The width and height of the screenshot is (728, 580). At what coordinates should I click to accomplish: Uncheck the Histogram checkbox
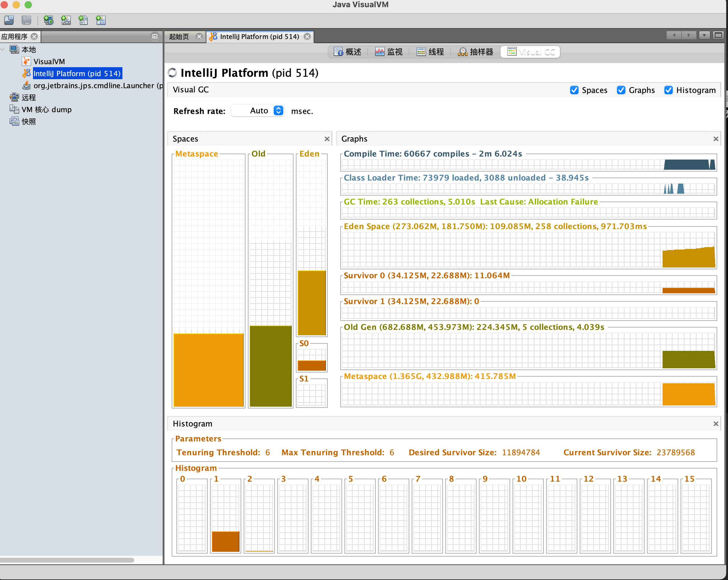(x=668, y=90)
